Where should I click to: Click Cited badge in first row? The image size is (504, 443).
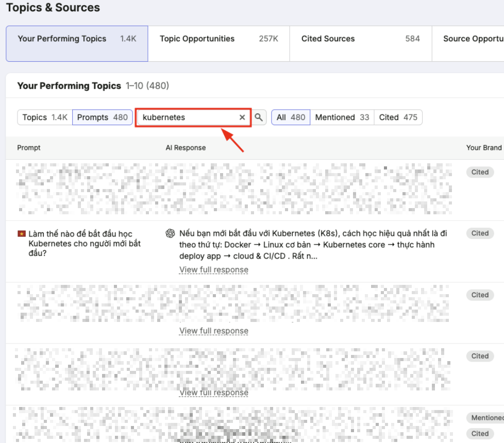[480, 172]
